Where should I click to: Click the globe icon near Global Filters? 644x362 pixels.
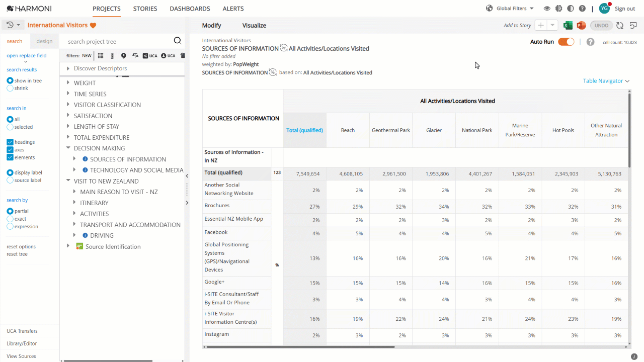[489, 9]
